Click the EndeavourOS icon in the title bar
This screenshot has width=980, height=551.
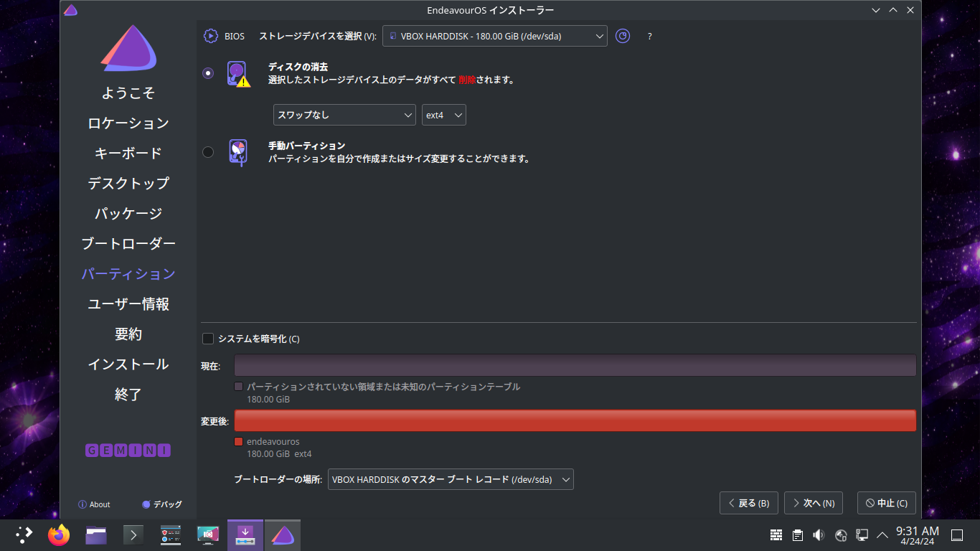70,10
